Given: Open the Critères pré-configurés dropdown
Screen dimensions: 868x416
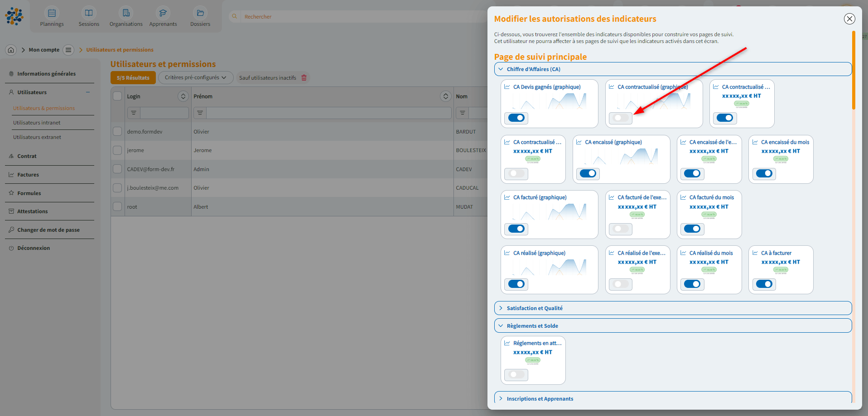Looking at the screenshot, I should [x=195, y=78].
